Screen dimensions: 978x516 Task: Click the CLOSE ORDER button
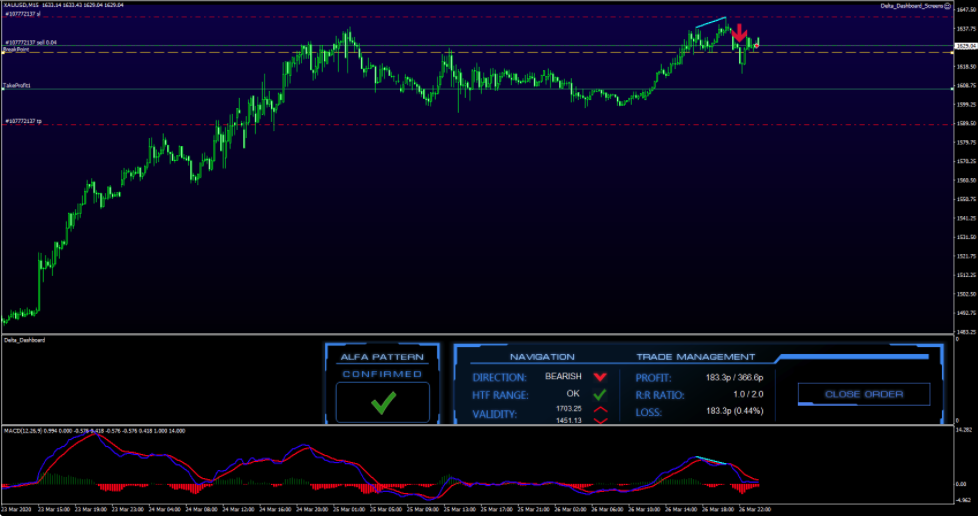point(864,394)
